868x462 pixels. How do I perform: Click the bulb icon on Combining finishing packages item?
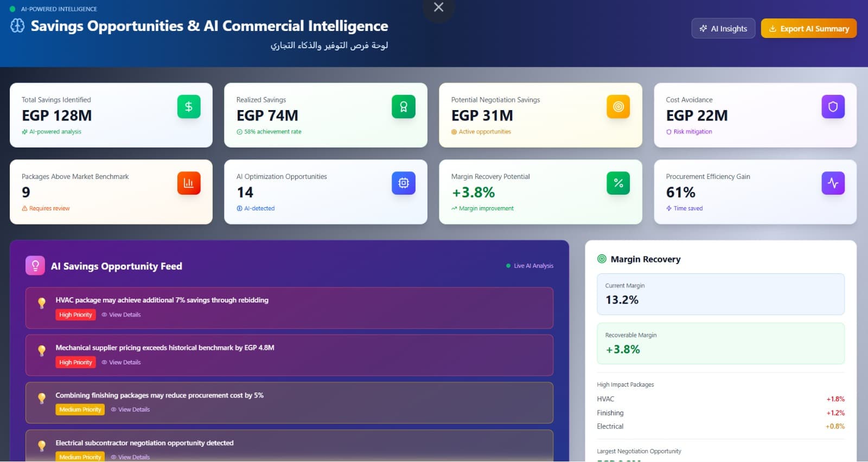pyautogui.click(x=42, y=398)
